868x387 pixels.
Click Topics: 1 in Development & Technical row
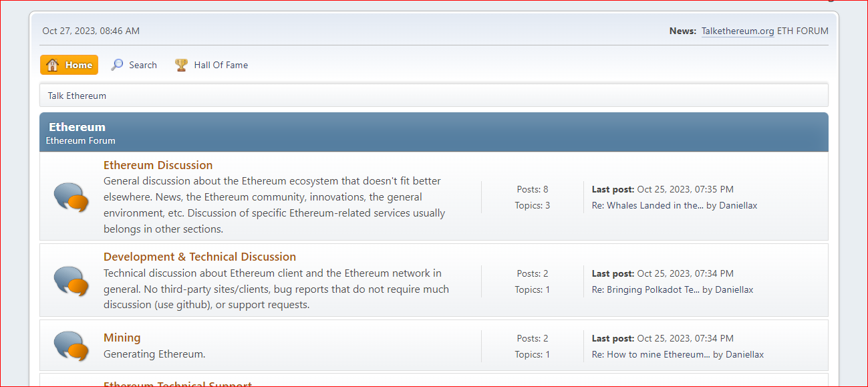click(x=533, y=290)
